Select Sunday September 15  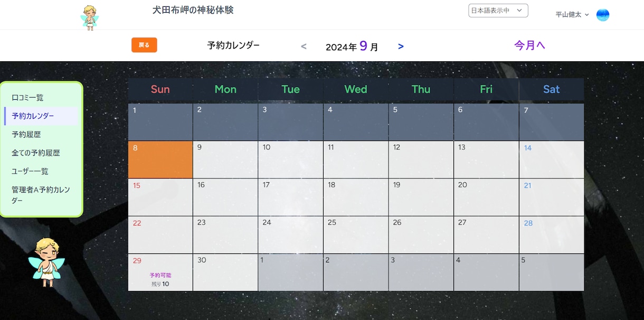pyautogui.click(x=160, y=197)
